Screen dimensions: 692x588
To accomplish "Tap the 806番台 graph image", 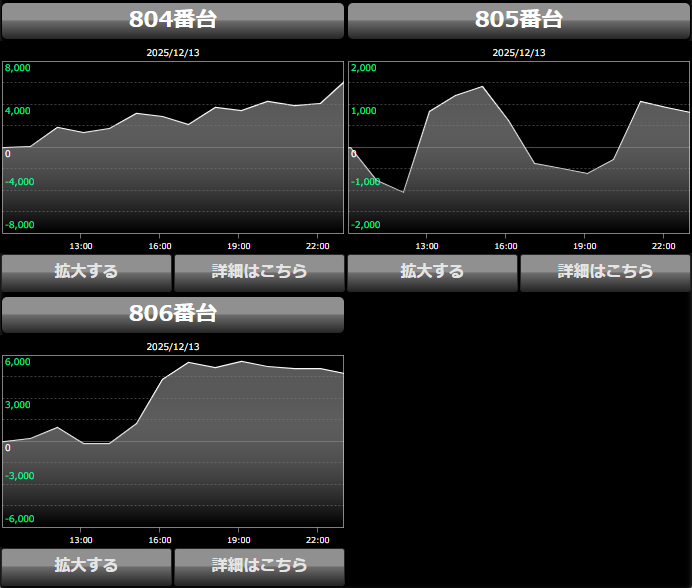I will click(173, 441).
